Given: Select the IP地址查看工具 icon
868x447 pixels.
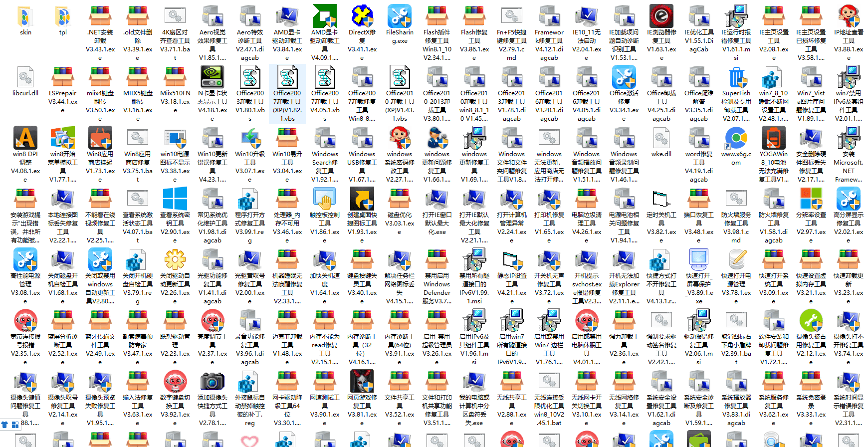Looking at the screenshot, I should click(x=849, y=17).
